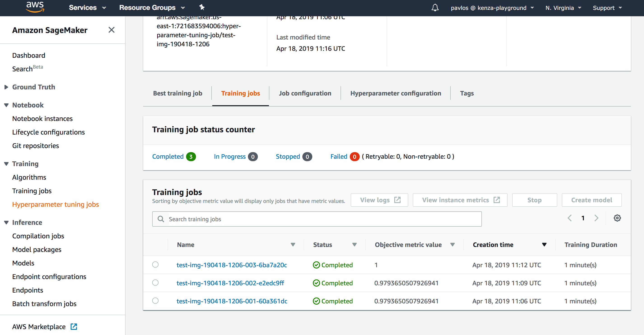The height and width of the screenshot is (335, 644).
Task: Collapse the Inference section
Action: click(x=6, y=223)
